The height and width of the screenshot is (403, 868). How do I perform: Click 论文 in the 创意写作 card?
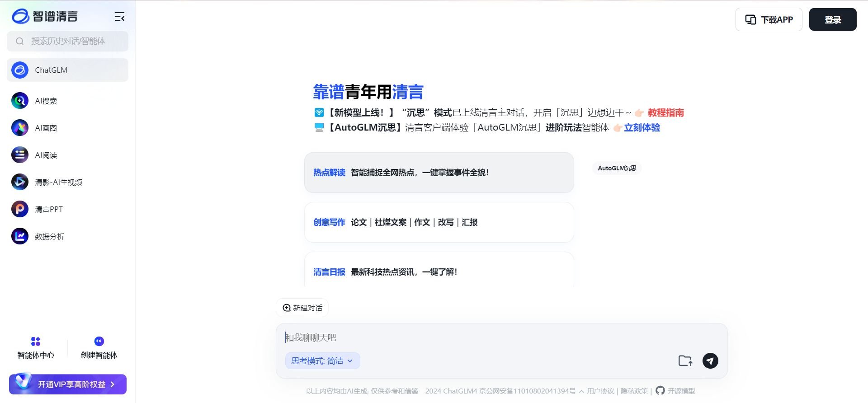359,222
